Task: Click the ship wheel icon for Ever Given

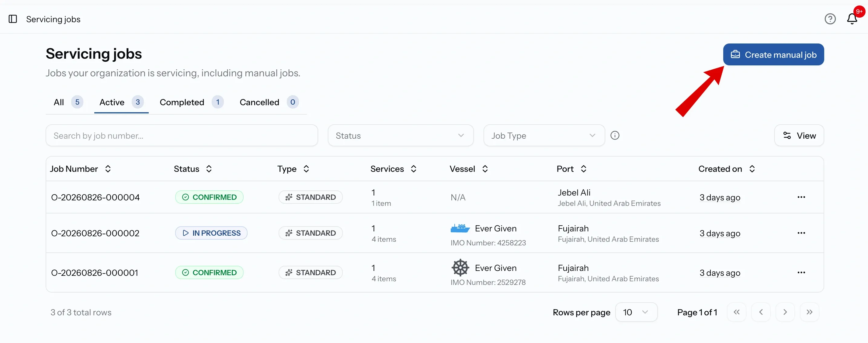Action: (460, 268)
